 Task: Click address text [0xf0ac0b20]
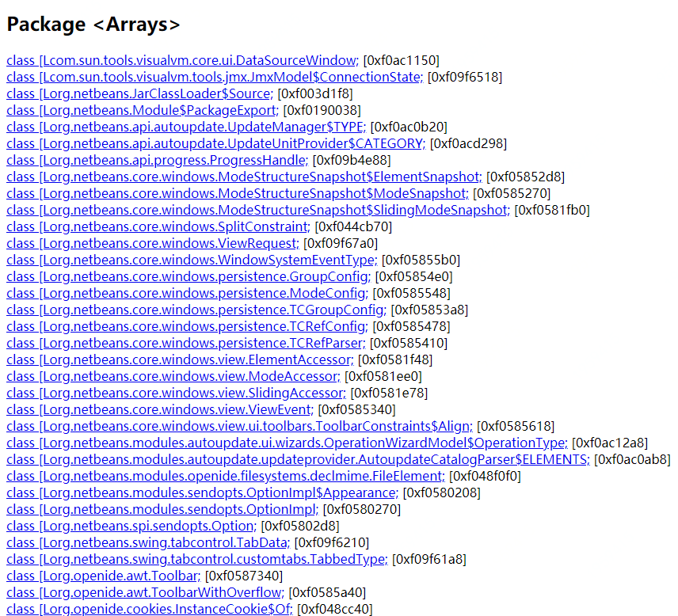point(409,127)
